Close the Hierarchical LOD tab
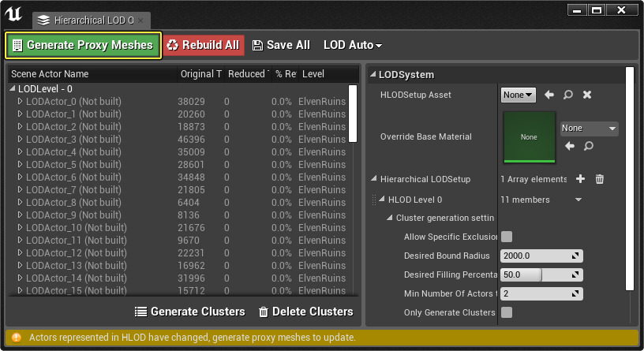The height and width of the screenshot is (351, 644). [x=140, y=21]
